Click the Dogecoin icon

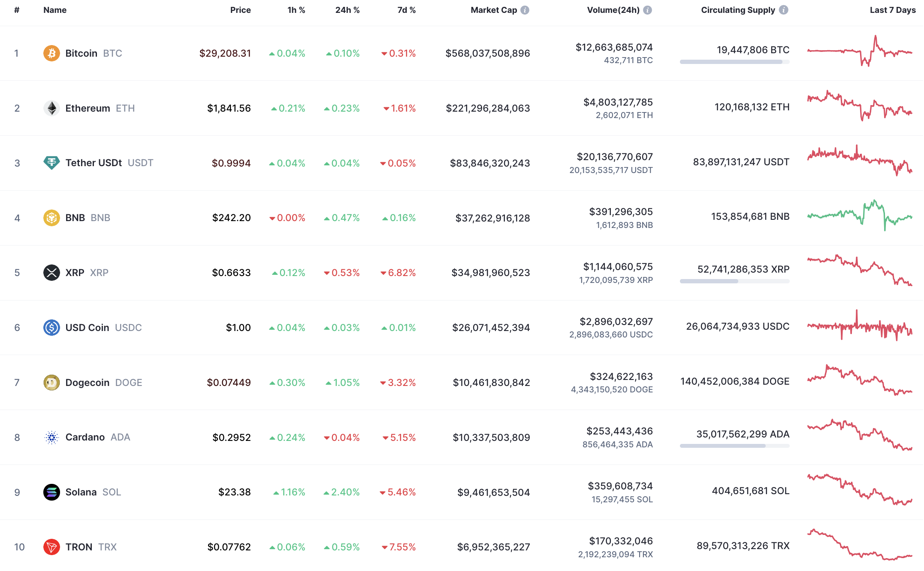[x=51, y=382]
